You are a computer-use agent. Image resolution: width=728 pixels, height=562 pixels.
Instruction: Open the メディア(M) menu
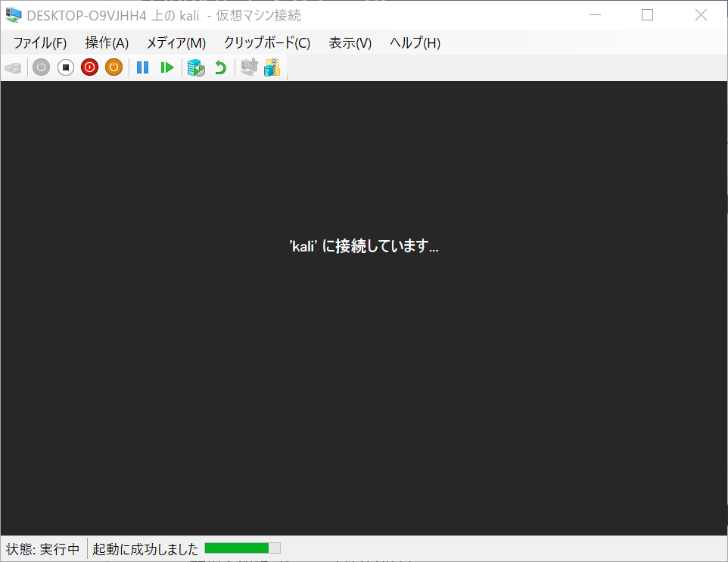tap(176, 43)
